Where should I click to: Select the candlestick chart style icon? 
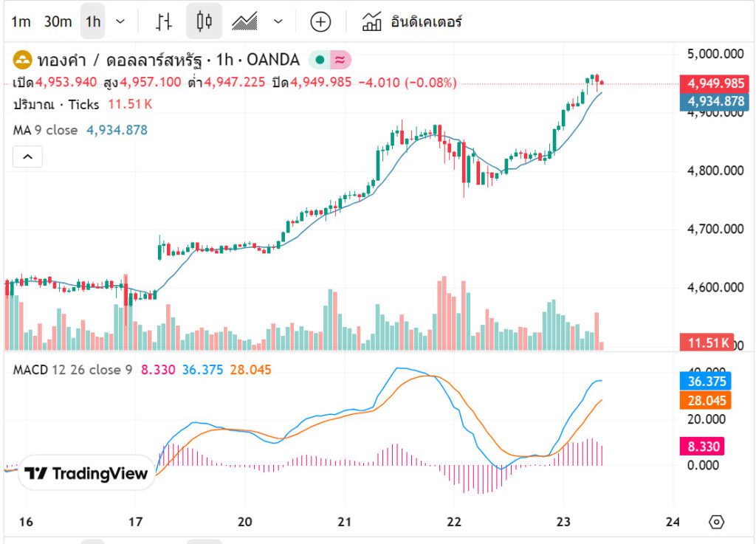(x=204, y=21)
